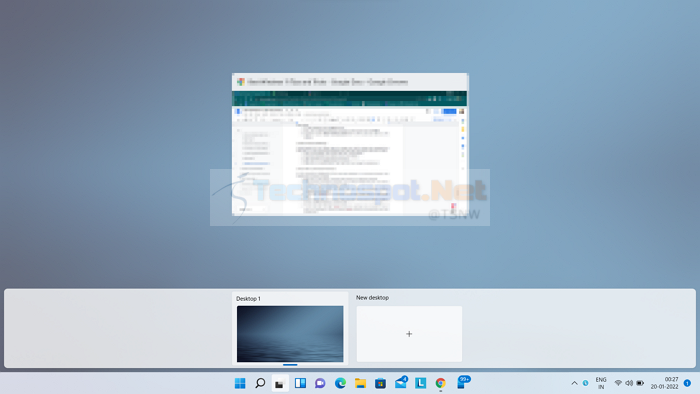Select the Desktop 1 thumbnail
The width and height of the screenshot is (700, 394).
click(290, 334)
